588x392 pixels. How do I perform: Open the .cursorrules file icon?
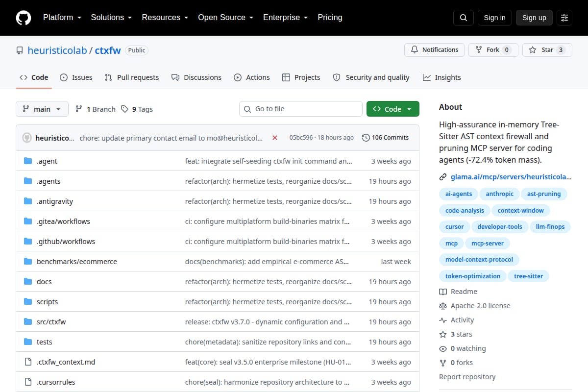click(28, 382)
